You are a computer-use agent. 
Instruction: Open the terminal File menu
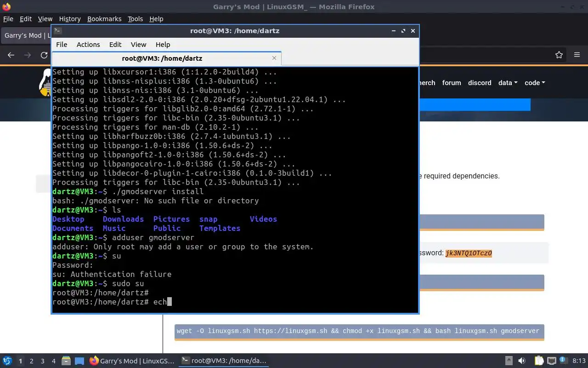[62, 45]
